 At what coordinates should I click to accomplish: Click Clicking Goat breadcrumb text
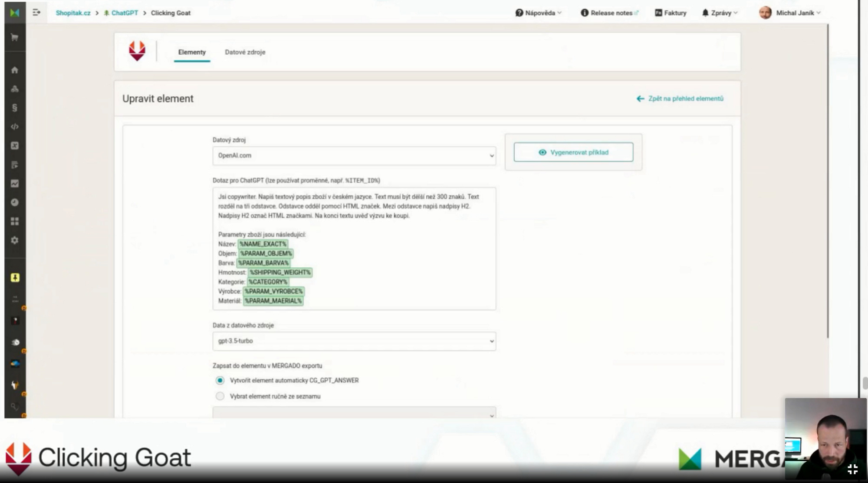171,13
